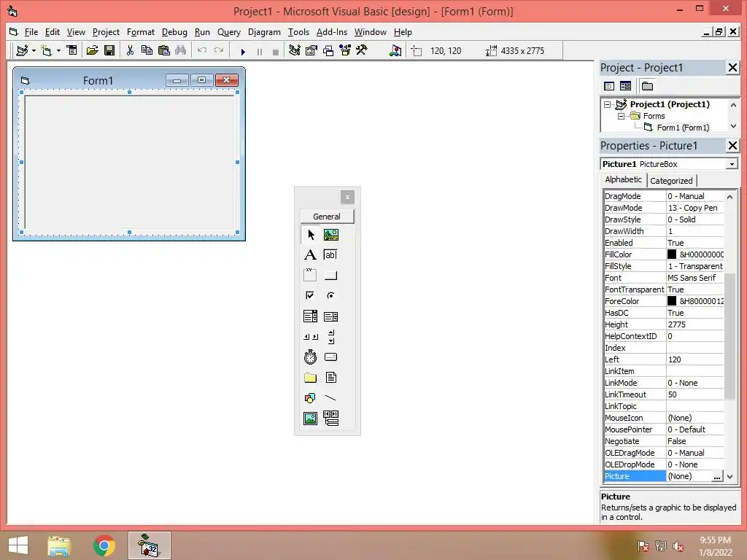Select the Line tool in toolbox

pyautogui.click(x=331, y=398)
